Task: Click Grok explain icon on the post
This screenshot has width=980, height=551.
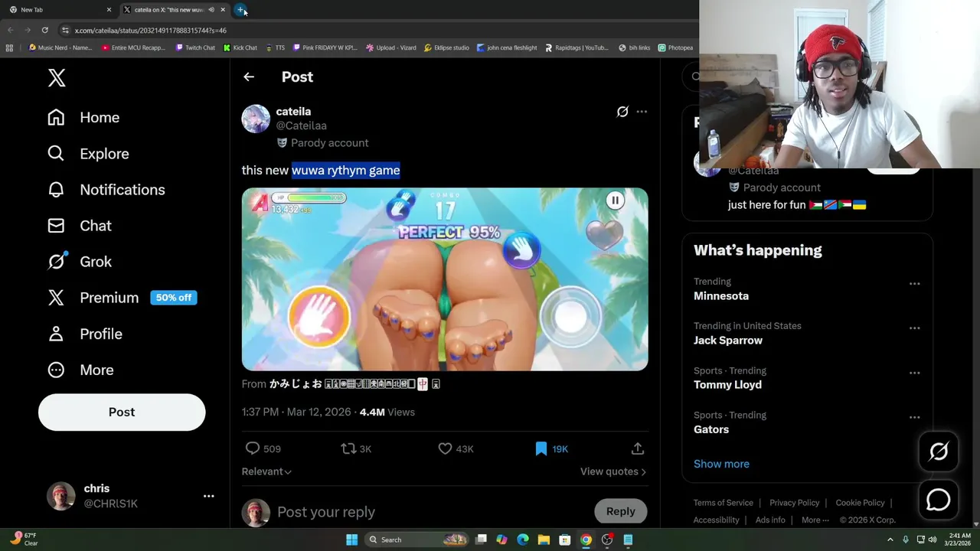Action: tap(622, 112)
